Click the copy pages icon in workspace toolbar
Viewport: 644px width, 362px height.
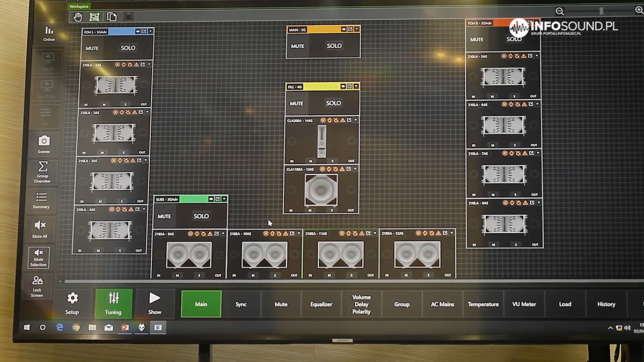pyautogui.click(x=112, y=17)
